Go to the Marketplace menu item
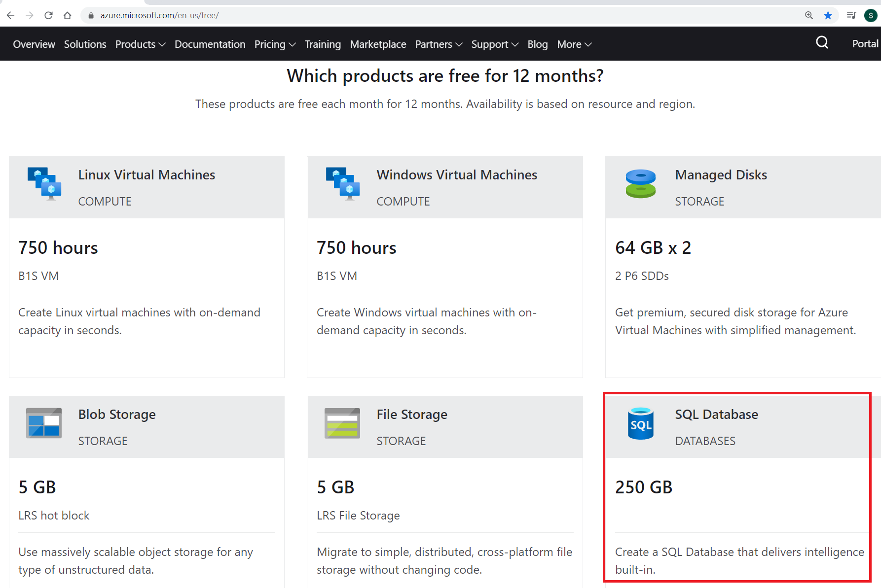Viewport: 881px width, 588px height. [378, 44]
